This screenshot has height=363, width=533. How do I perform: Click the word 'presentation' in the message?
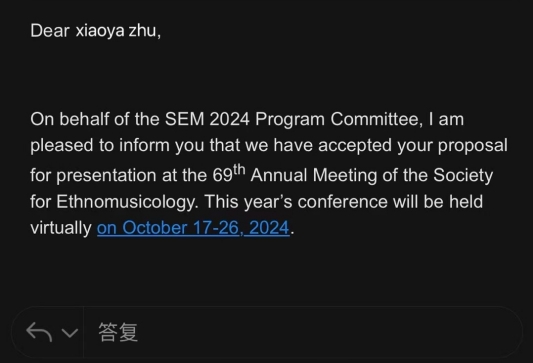(106, 176)
